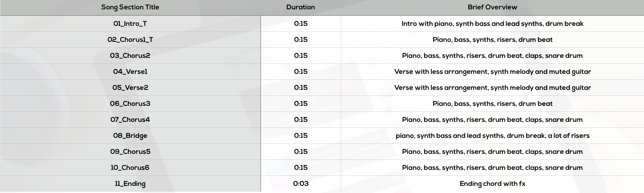Select the 01_Intro_T section title

[x=130, y=24]
